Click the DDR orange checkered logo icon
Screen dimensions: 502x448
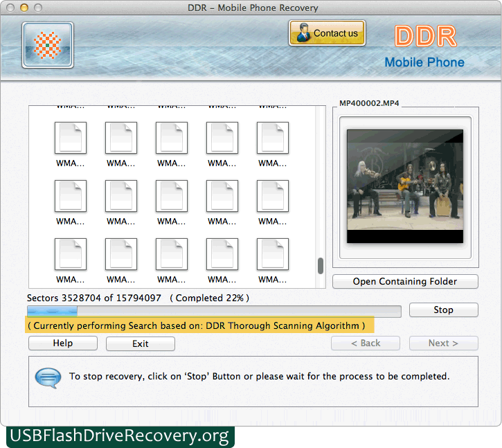coord(48,45)
